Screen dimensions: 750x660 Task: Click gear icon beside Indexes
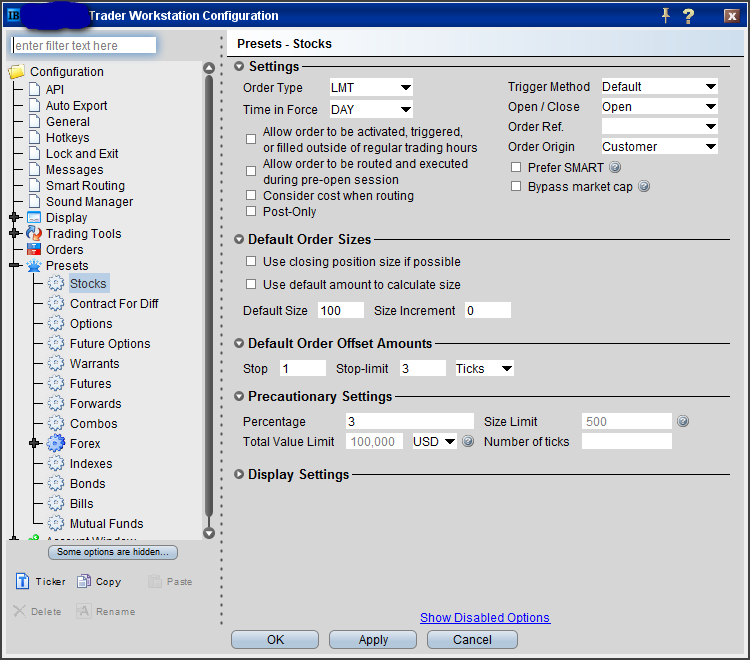[x=56, y=463]
